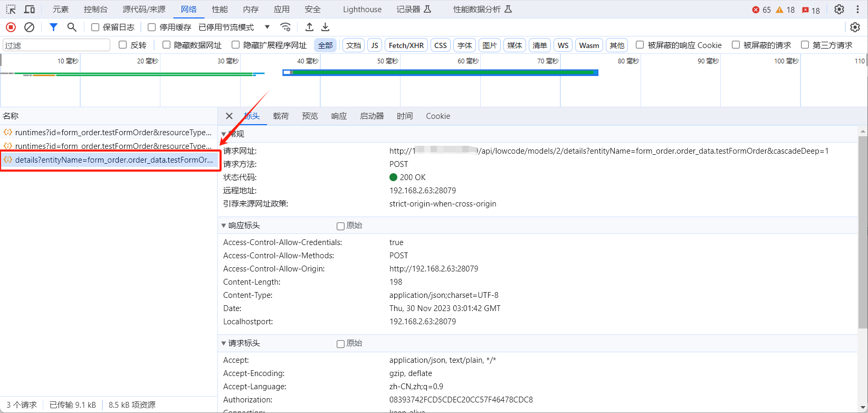Screen dimensions: 868x413
Task: Switch to the 响应 tab
Action: click(339, 116)
